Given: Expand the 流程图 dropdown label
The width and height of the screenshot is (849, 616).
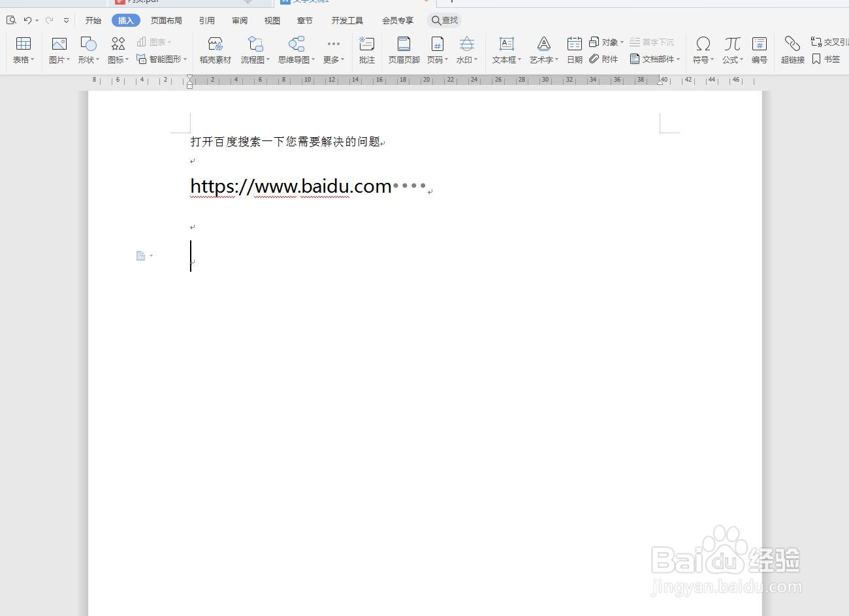Looking at the screenshot, I should [255, 59].
